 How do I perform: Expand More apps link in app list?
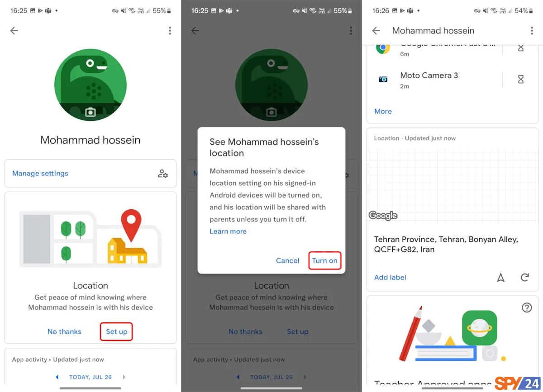point(383,111)
